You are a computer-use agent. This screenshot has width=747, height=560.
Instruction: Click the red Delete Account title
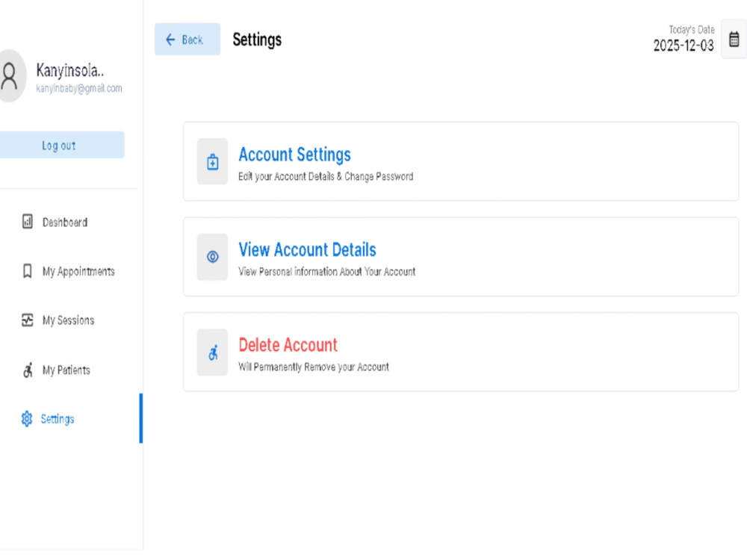click(288, 345)
